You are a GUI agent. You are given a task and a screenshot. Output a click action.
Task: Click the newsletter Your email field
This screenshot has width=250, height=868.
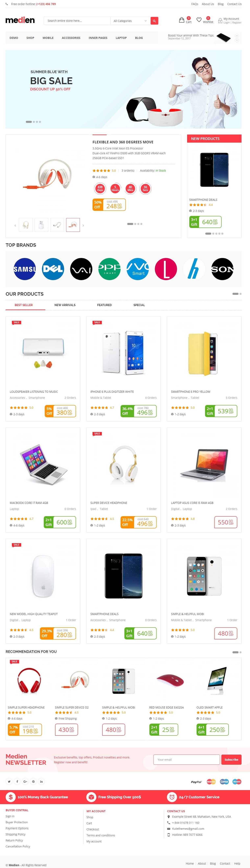pyautogui.click(x=186, y=759)
